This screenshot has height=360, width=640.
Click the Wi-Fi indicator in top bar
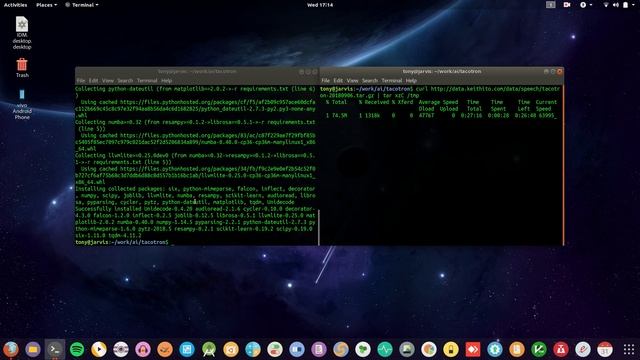point(606,5)
